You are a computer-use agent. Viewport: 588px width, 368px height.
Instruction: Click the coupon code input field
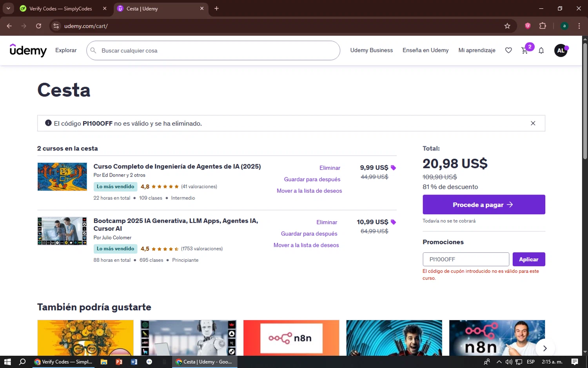pos(466,259)
